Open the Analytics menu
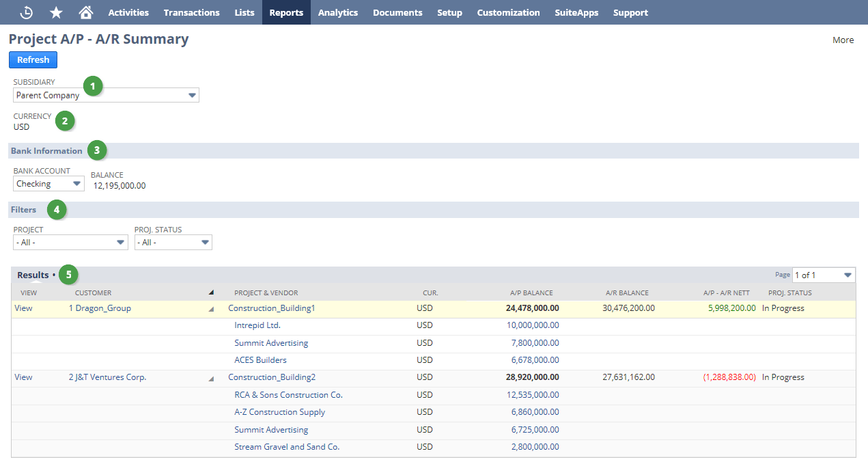Viewport: 868px width, 462px height. (x=337, y=12)
